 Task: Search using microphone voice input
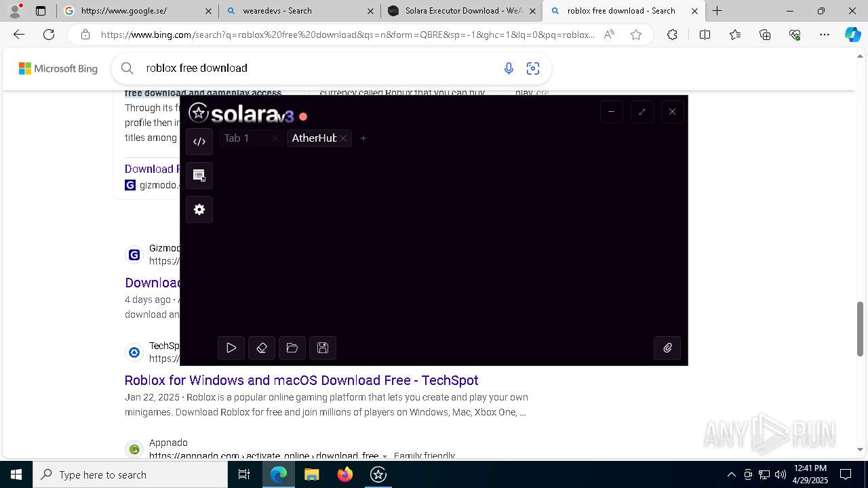(x=509, y=68)
